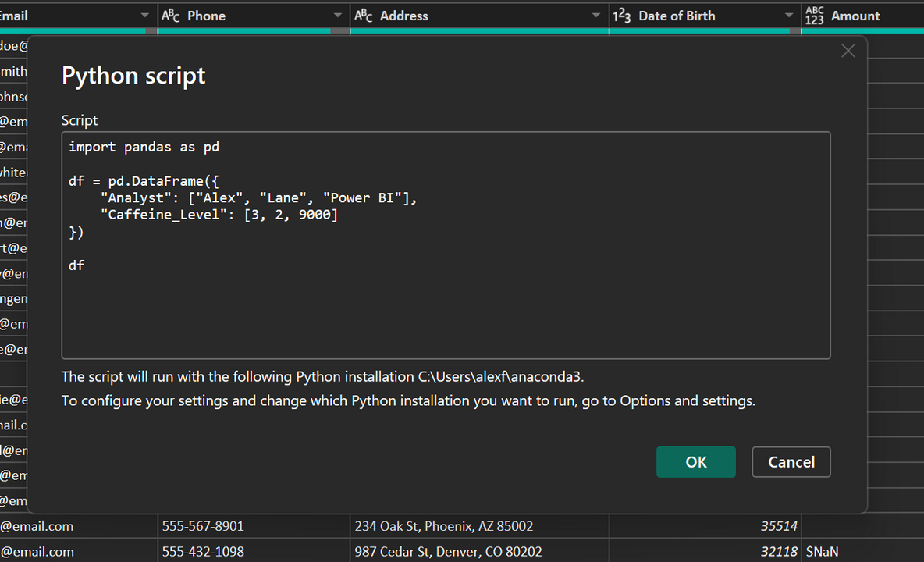Select cell 234 Oak St, Phoenix, AZ 85002
This screenshot has height=562, width=924.
[x=479, y=526]
